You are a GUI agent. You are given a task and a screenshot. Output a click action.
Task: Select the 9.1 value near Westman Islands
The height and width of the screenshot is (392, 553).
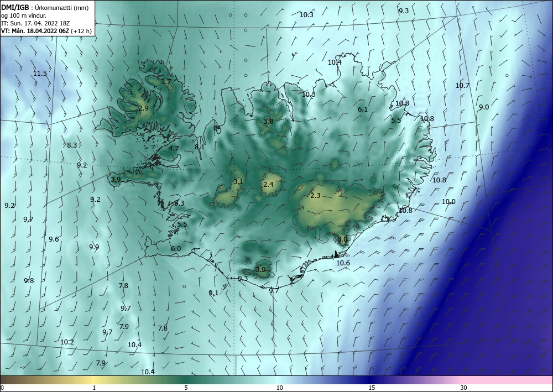(213, 292)
